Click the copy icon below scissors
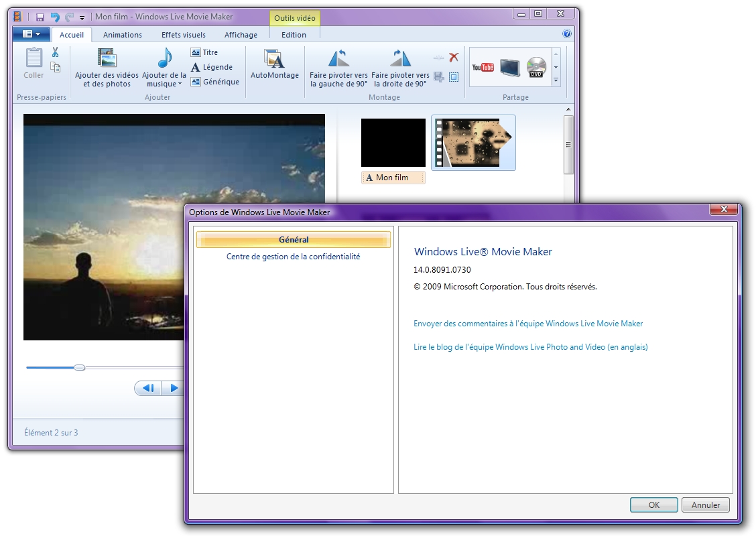 pos(56,67)
